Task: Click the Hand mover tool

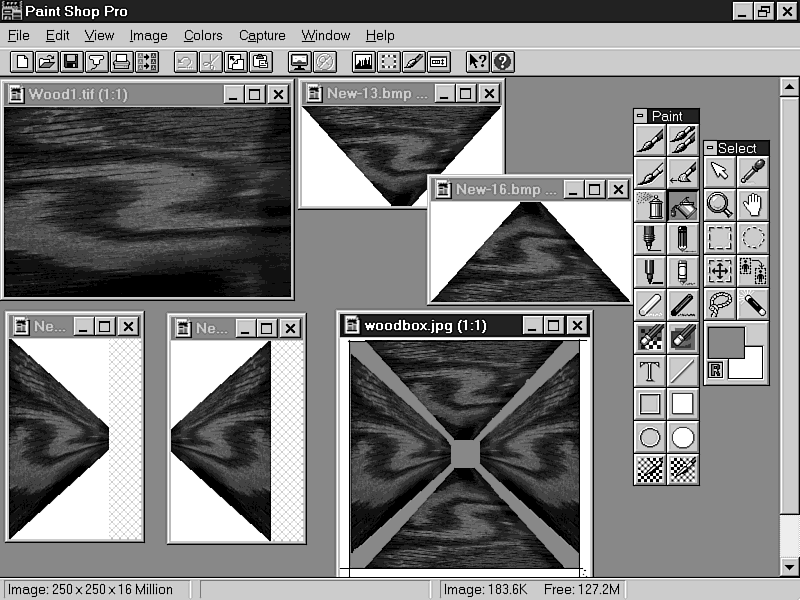Action: tap(753, 205)
